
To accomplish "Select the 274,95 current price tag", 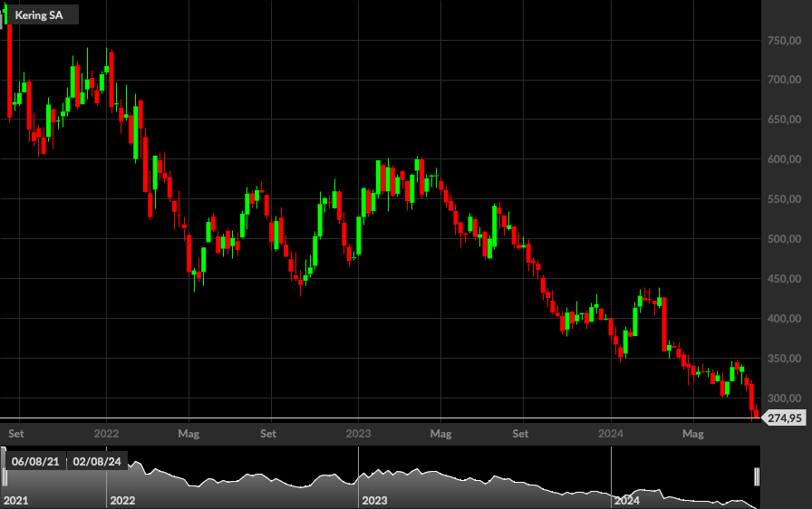I will (784, 418).
